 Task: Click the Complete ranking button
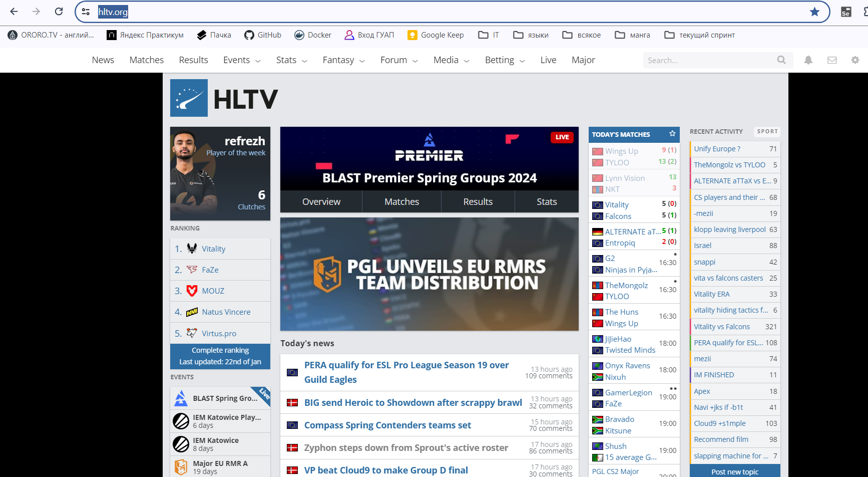coord(220,356)
